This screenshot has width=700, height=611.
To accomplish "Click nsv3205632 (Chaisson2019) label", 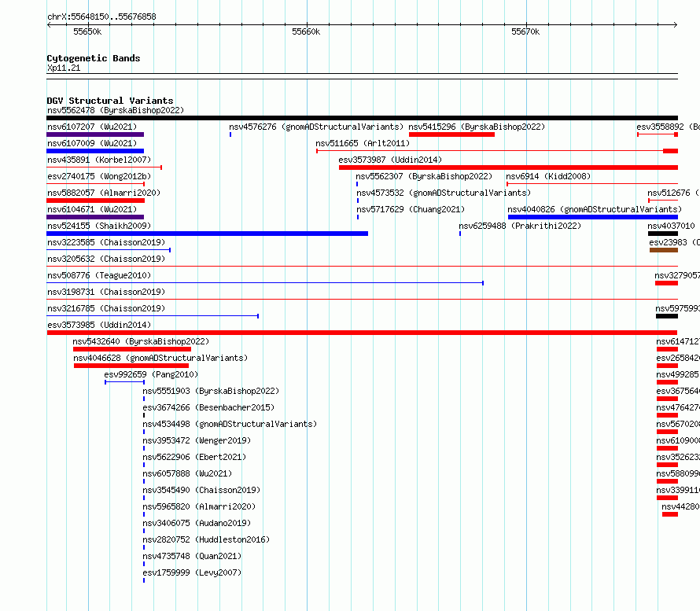I will [x=106, y=259].
